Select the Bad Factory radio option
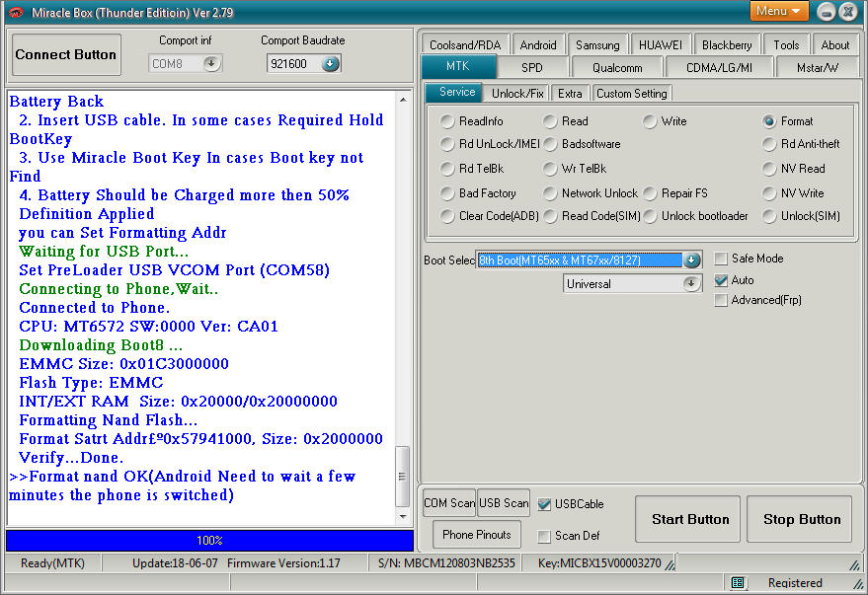 point(447,193)
